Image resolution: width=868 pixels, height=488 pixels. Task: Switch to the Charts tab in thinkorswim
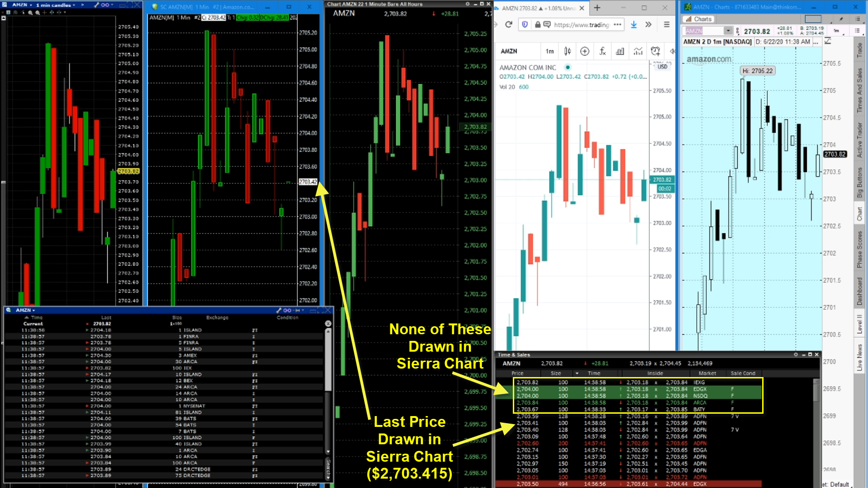[699, 19]
